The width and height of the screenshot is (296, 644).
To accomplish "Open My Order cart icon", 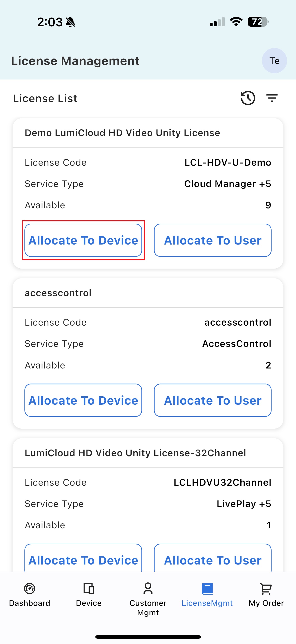I will click(x=266, y=589).
